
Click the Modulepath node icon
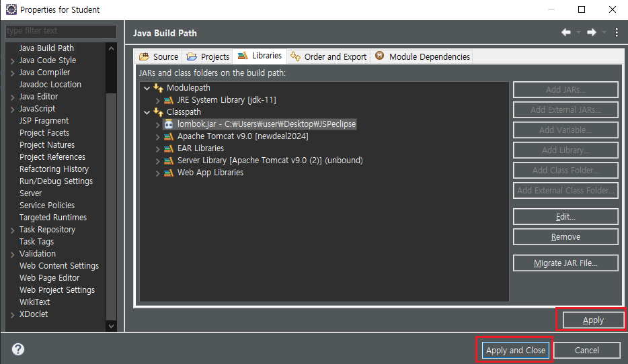click(x=158, y=88)
